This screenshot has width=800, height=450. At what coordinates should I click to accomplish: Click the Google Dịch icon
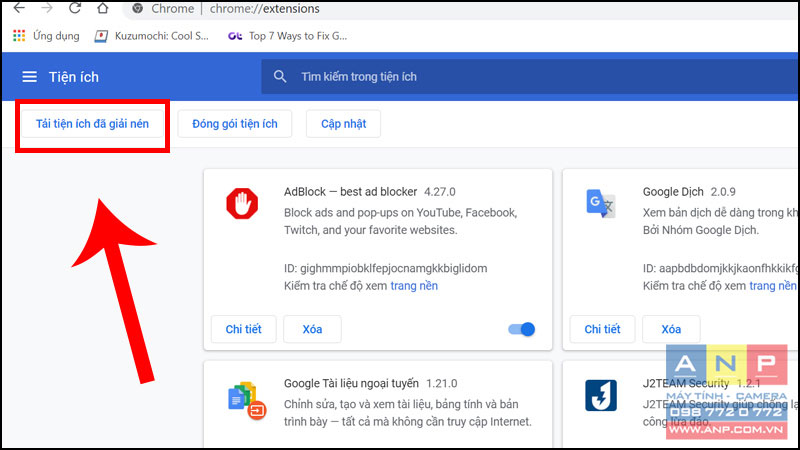(x=601, y=204)
